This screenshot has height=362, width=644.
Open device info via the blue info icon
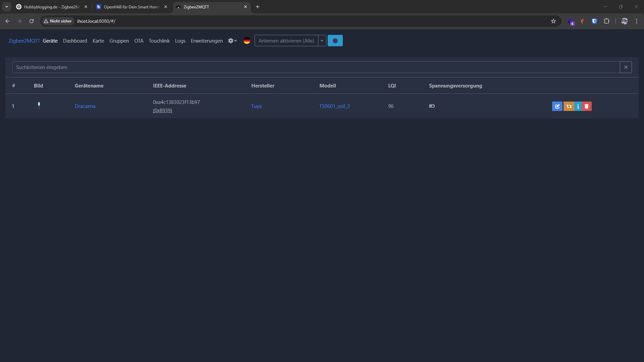coord(578,106)
